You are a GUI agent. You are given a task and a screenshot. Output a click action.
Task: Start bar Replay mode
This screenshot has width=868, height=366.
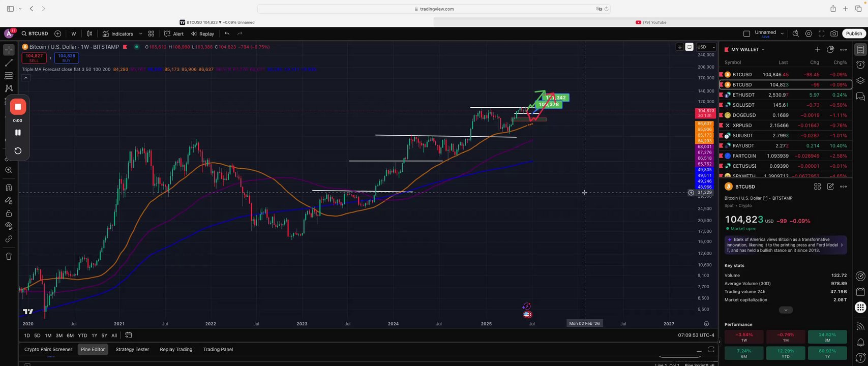202,34
